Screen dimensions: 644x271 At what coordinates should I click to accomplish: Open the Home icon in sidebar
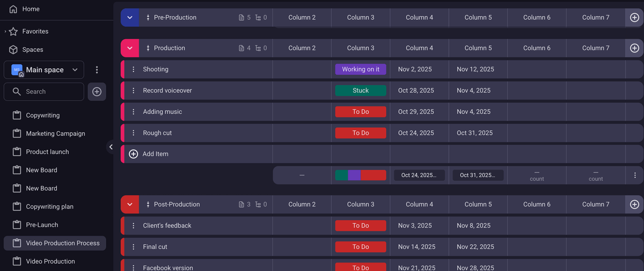coord(13,9)
